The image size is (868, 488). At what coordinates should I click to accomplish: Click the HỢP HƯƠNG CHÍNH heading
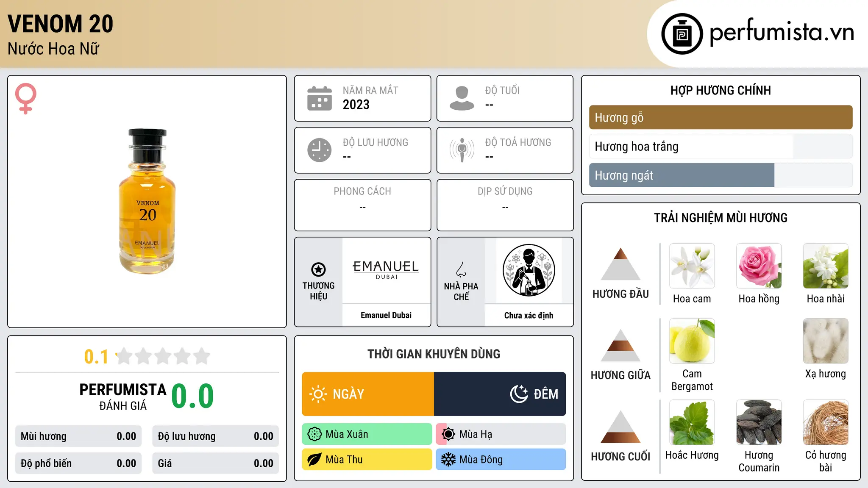point(721,90)
